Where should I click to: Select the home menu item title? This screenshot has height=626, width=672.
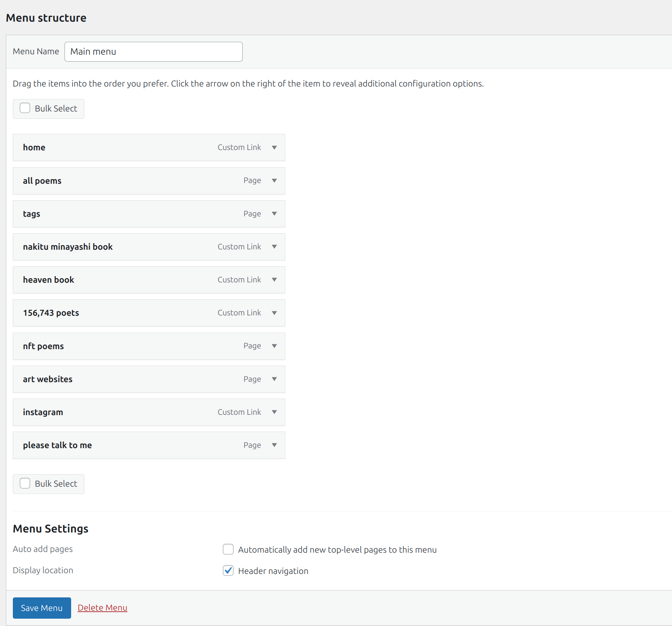pyautogui.click(x=34, y=147)
